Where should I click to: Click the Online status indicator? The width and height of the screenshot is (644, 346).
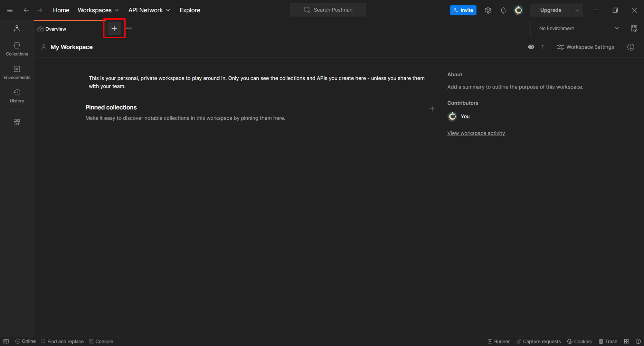25,341
